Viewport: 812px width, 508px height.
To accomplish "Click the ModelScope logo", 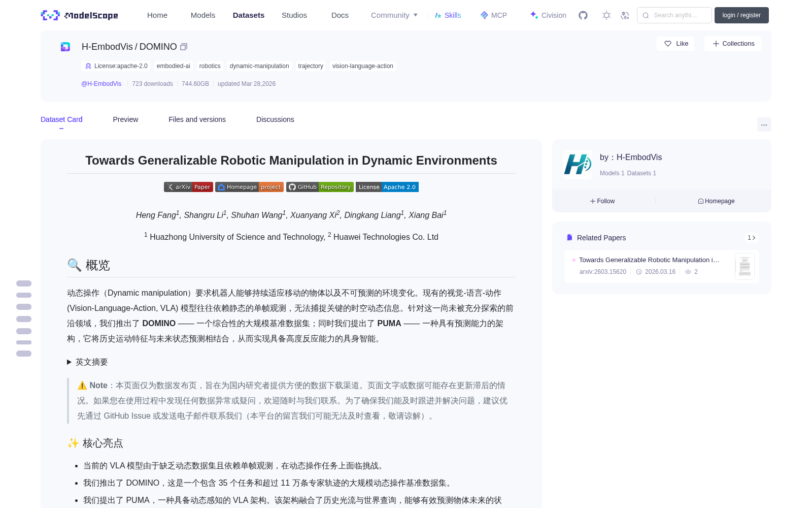I will click(x=79, y=15).
